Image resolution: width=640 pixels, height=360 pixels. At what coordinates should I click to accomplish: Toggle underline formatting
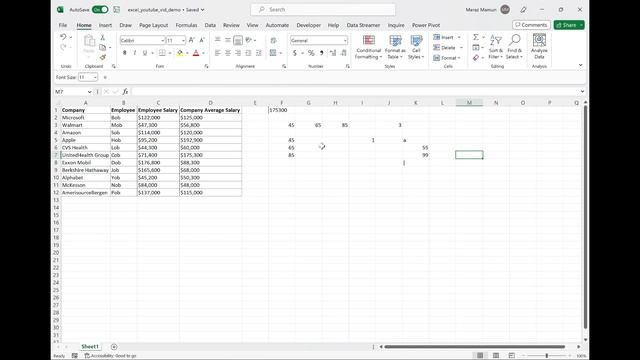pyautogui.click(x=144, y=53)
